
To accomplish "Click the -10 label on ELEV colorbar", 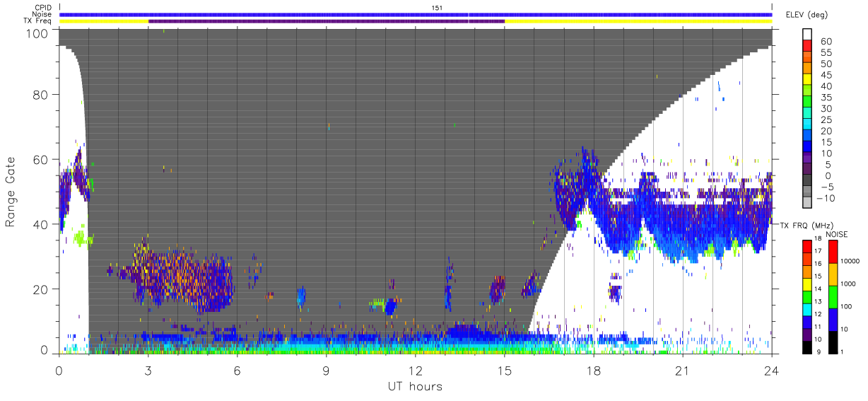I will coord(827,197).
